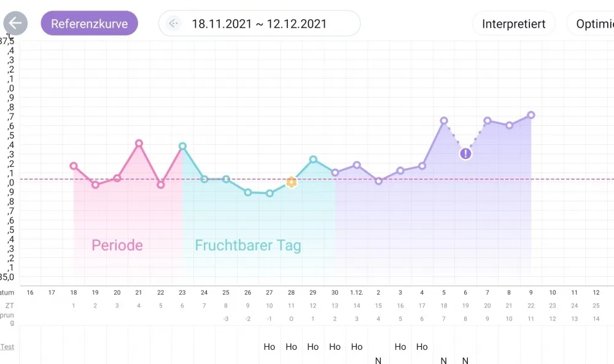Click the Test row label
Screen dimensions: 614x364
(7, 347)
